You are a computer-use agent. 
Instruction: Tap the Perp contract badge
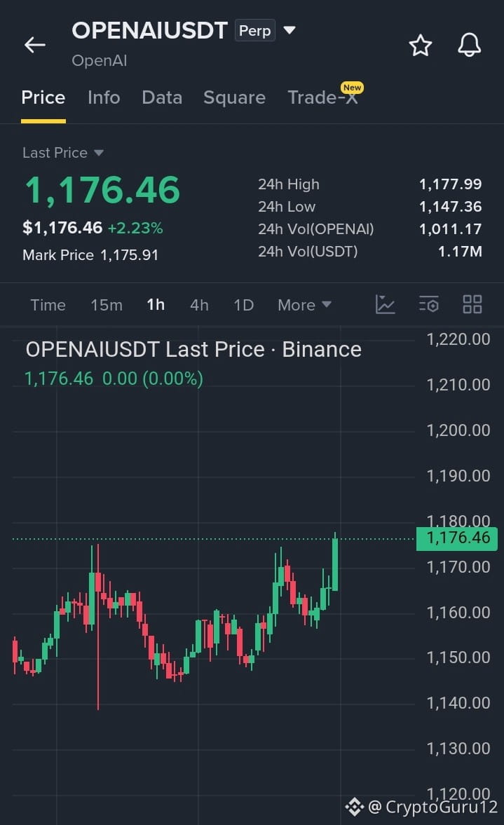(254, 31)
